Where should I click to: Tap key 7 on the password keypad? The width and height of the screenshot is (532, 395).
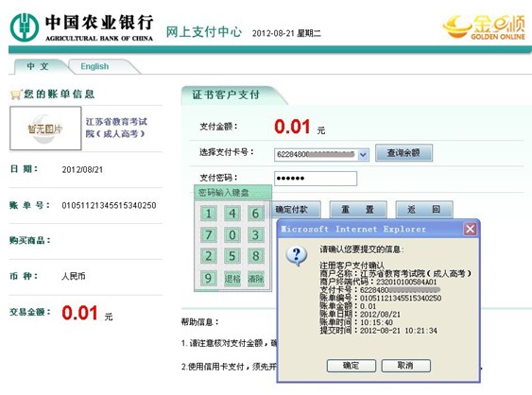click(208, 235)
